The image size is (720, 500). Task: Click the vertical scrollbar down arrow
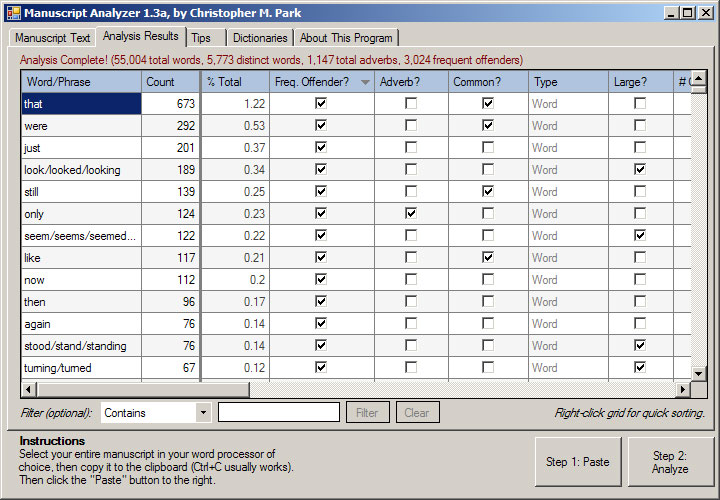[x=698, y=373]
